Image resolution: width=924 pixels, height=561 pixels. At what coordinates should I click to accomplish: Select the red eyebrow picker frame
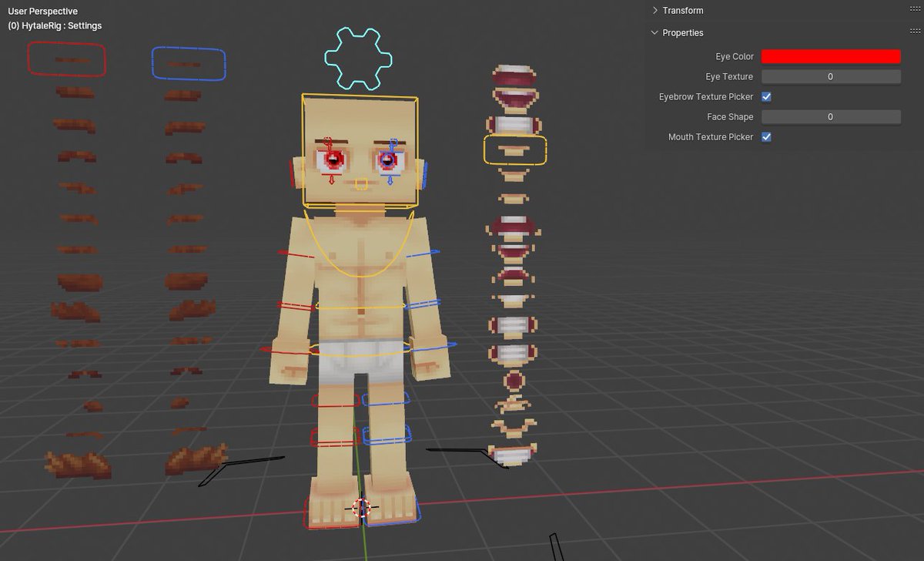[x=67, y=59]
